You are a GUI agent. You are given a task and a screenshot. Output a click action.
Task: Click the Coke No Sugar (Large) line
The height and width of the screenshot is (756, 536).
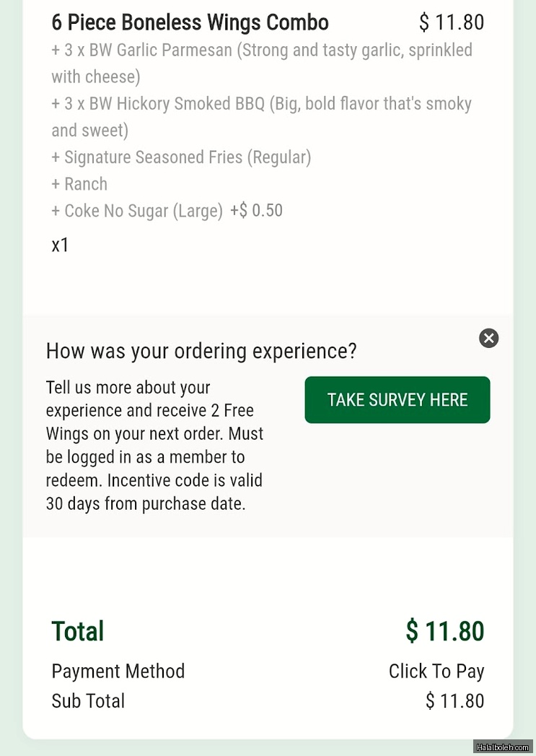click(x=137, y=211)
